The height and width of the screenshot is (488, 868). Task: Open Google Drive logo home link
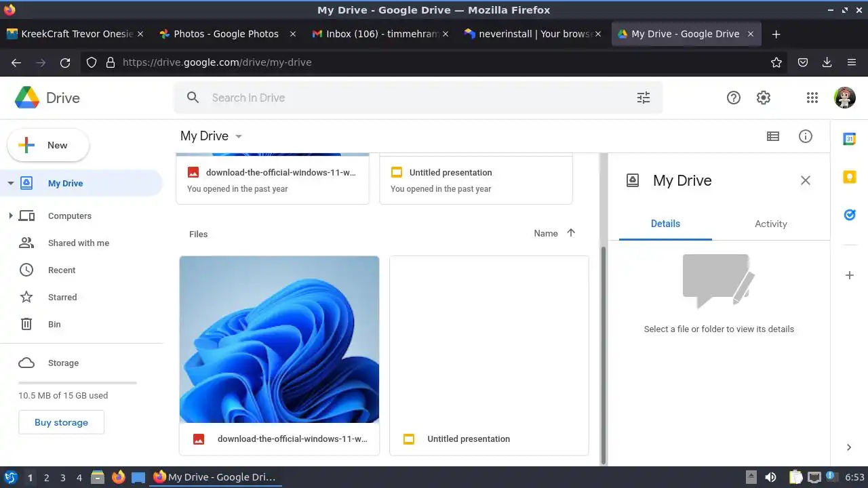[x=47, y=98]
